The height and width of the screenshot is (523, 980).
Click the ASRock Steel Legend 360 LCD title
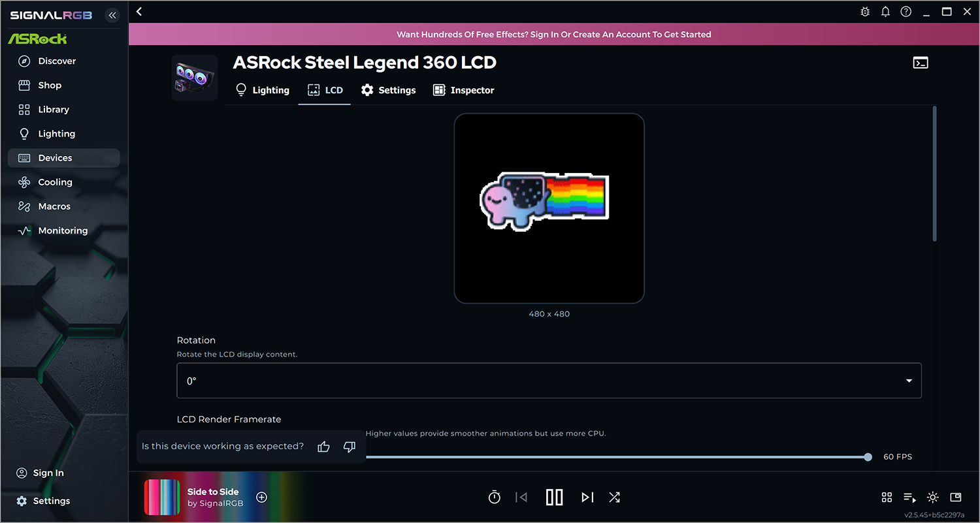point(365,63)
